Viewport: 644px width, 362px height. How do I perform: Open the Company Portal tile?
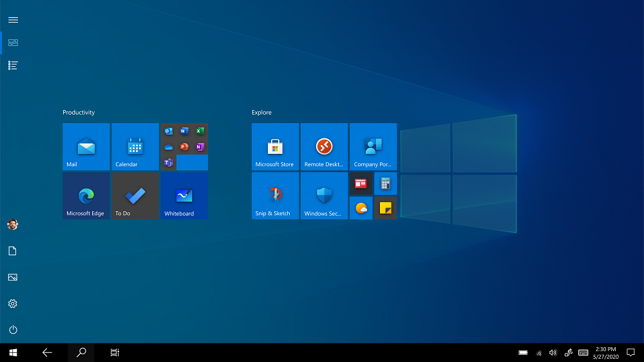[x=374, y=147]
